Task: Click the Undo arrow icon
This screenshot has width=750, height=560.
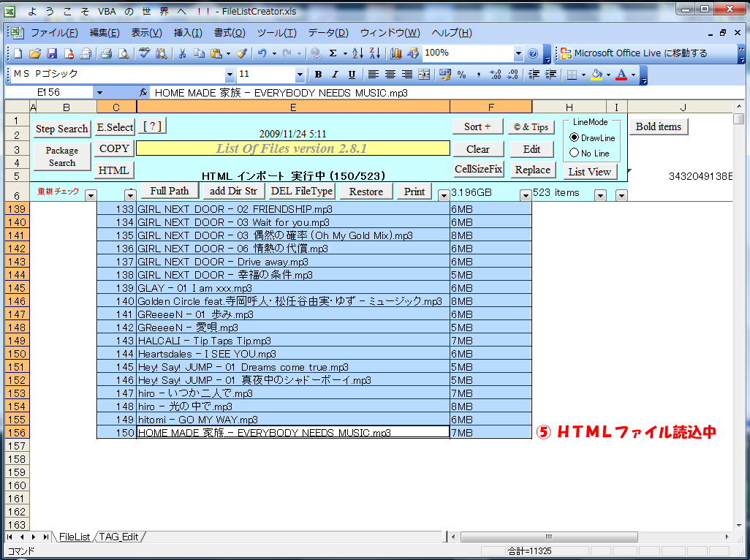Action: [262, 53]
